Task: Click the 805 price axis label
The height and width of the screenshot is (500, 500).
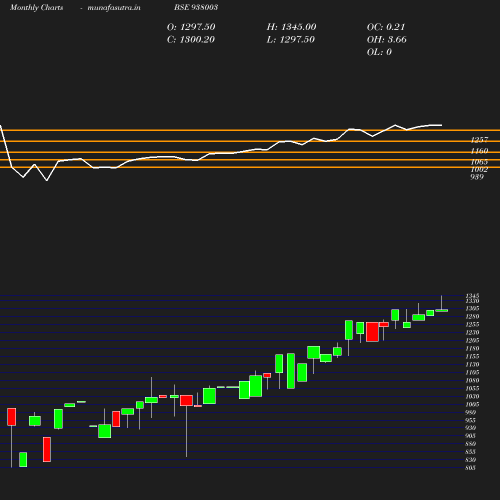Action: (470, 468)
